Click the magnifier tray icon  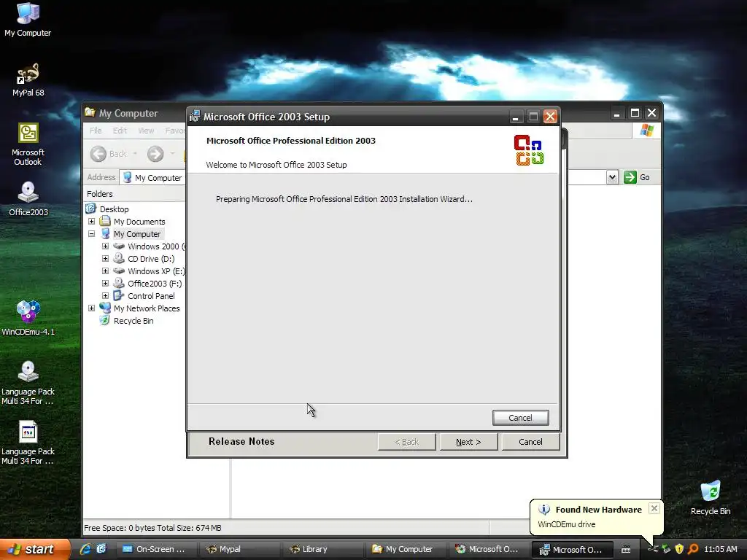click(693, 549)
